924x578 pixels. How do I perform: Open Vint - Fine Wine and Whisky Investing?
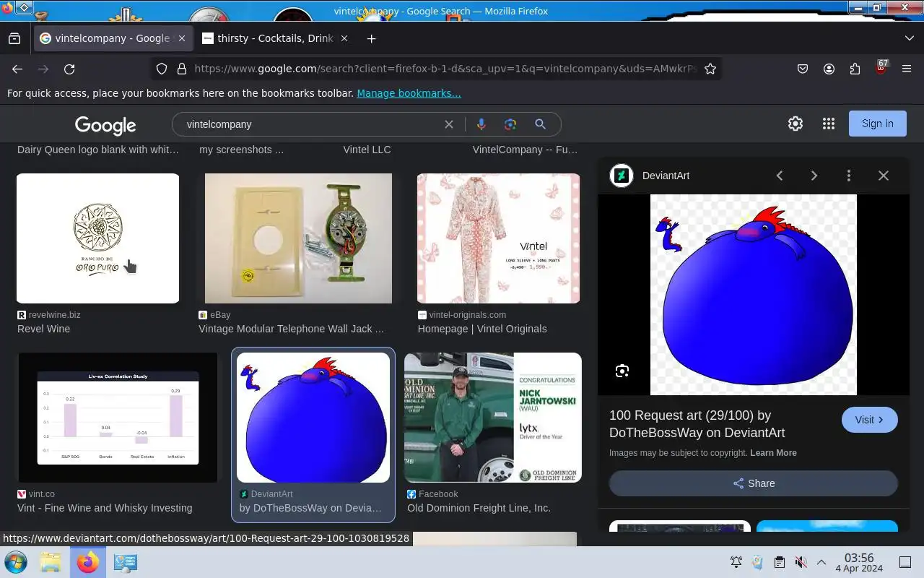tap(105, 508)
